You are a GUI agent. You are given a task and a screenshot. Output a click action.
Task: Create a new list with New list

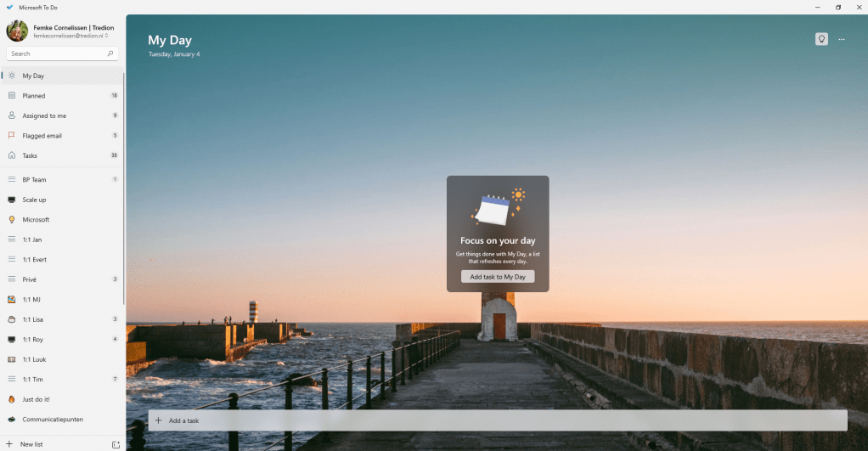[x=32, y=444]
